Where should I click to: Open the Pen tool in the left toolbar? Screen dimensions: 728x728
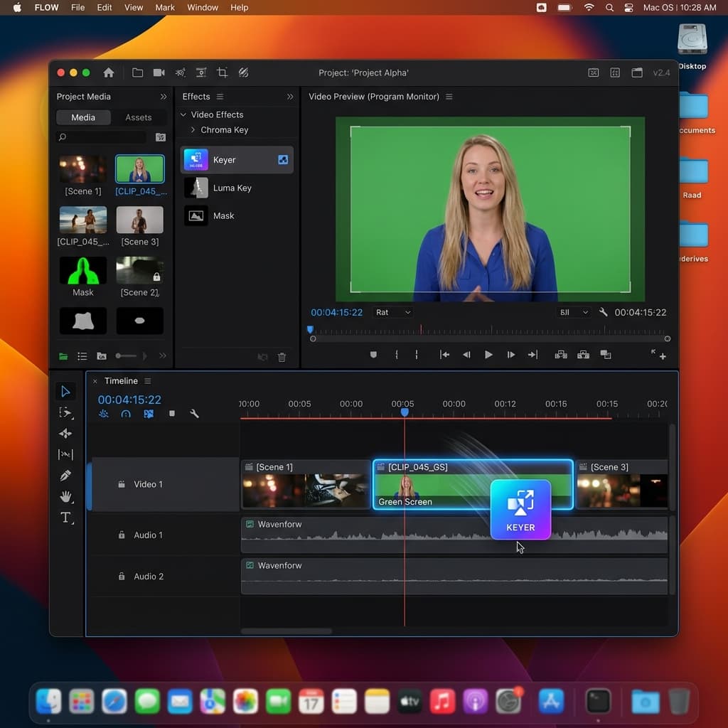click(66, 475)
